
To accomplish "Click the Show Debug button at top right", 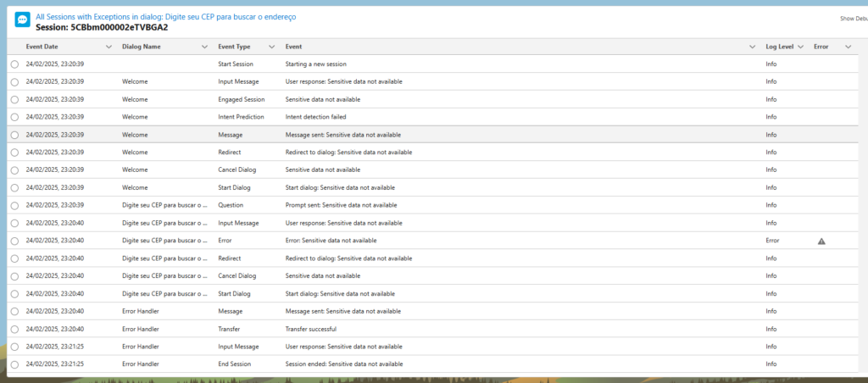I will click(852, 18).
